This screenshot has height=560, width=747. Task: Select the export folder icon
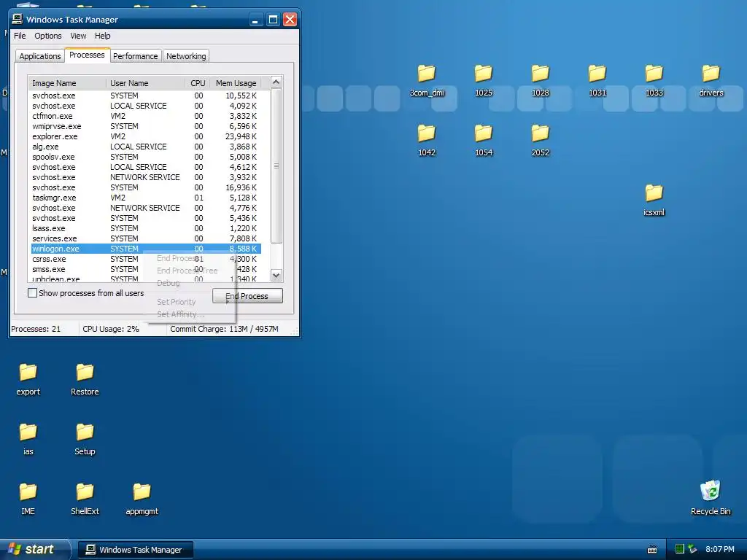click(28, 373)
